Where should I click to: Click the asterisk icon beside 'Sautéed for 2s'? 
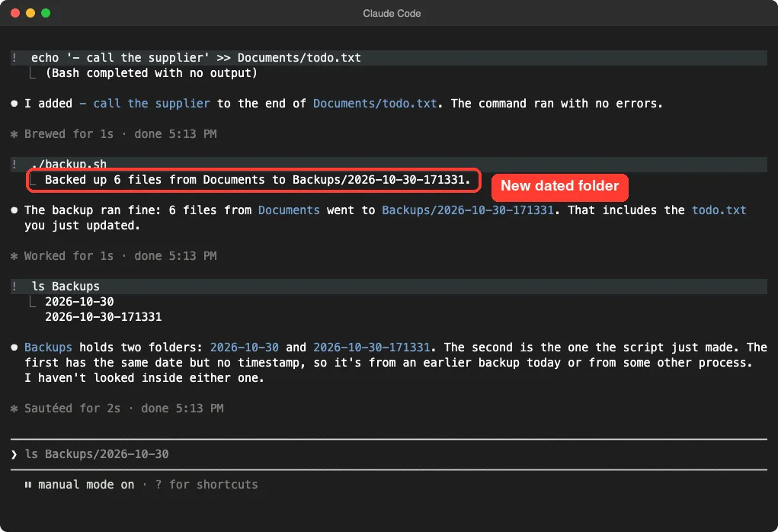click(x=14, y=409)
